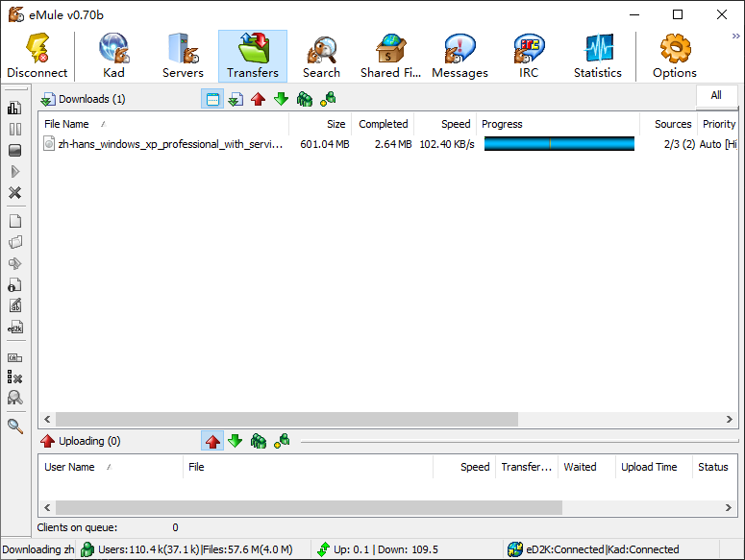Show the Statistics window
The image size is (745, 560).
coord(598,57)
